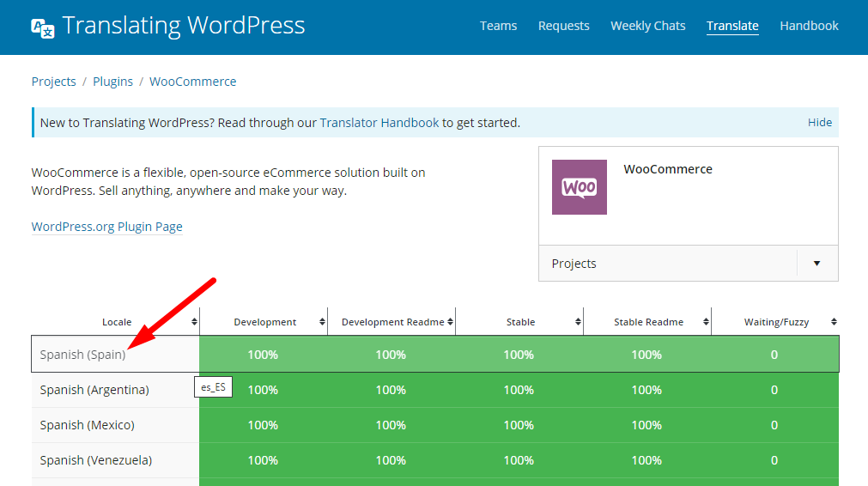The image size is (868, 486).
Task: Sort by Stable Readme column arrows
Action: [x=706, y=322]
